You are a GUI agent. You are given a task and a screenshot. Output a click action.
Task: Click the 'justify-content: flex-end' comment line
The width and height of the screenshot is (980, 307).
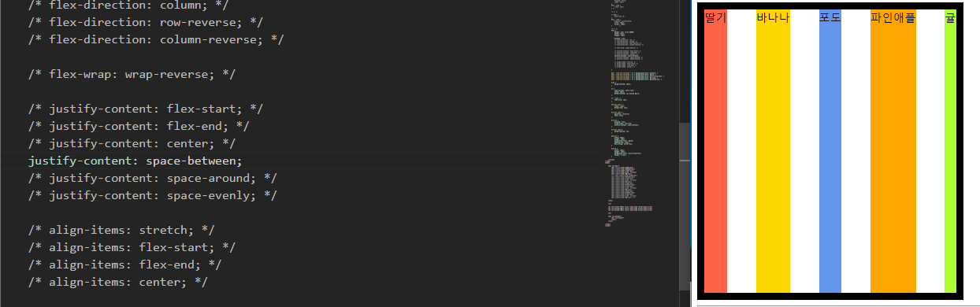(x=139, y=126)
